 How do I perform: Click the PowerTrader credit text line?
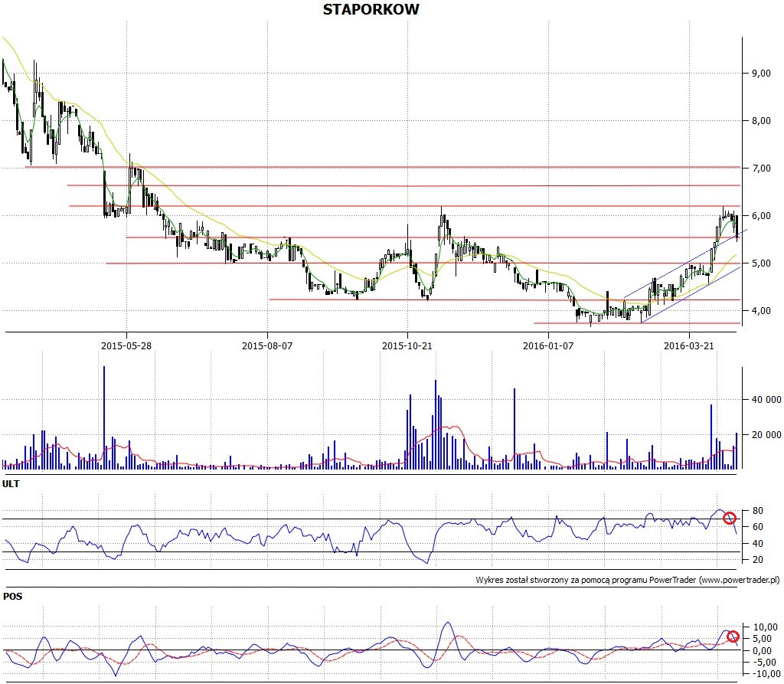[x=628, y=580]
